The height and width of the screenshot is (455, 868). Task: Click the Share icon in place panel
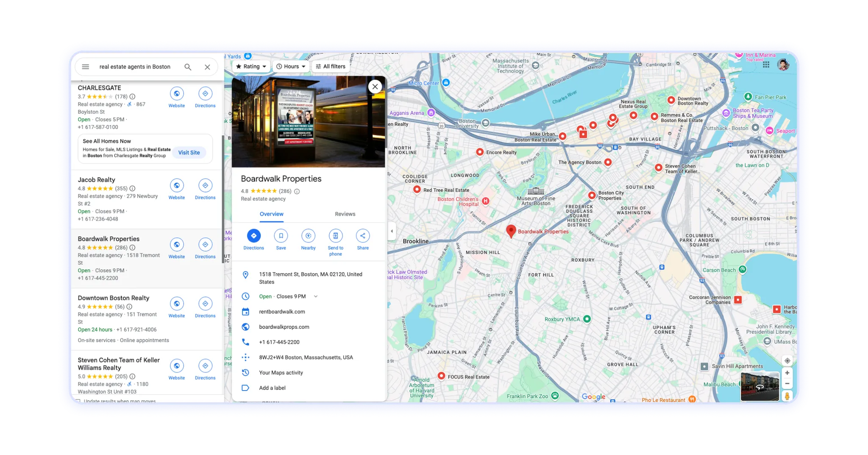pos(362,236)
